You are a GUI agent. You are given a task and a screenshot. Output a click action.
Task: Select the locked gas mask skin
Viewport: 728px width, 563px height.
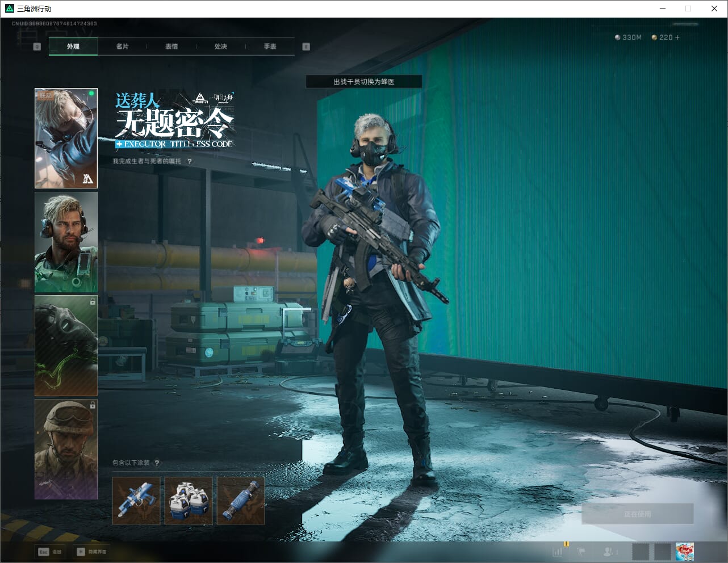(x=66, y=346)
